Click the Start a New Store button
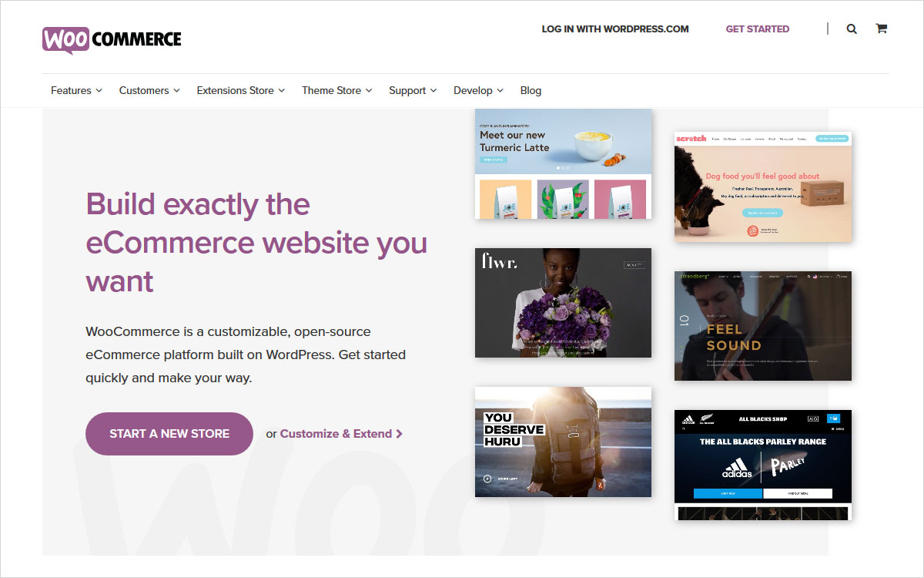924x578 pixels. click(169, 434)
